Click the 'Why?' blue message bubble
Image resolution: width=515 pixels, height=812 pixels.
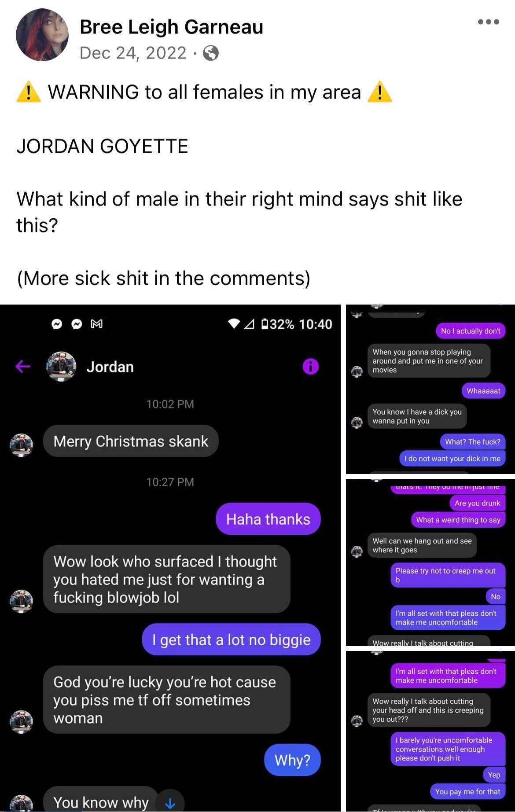(292, 760)
